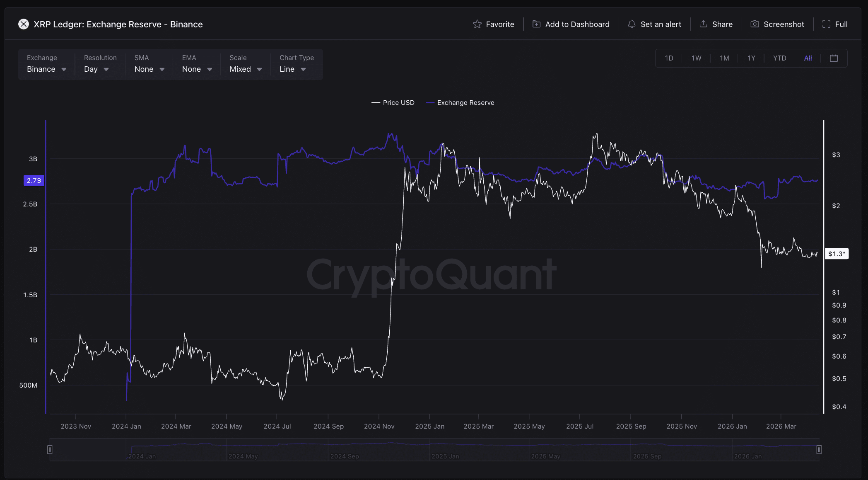Click the Favorite label
The height and width of the screenshot is (480, 868).
[500, 24]
